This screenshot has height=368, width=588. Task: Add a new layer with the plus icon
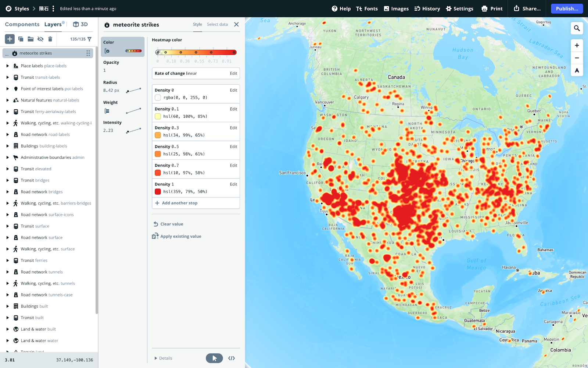pos(10,39)
